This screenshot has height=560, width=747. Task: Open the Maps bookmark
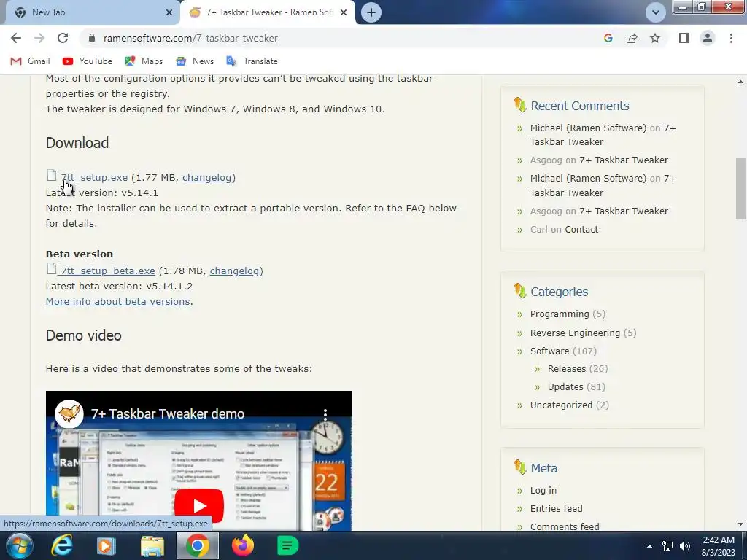click(144, 61)
